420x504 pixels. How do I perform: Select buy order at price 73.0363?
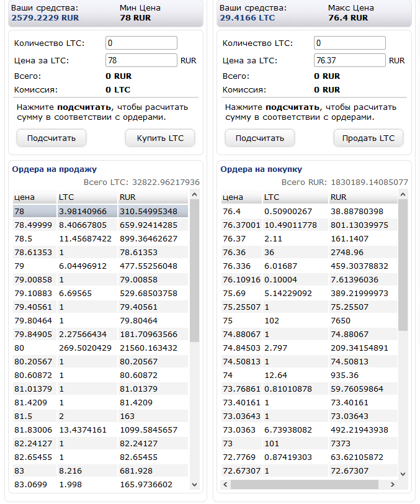click(309, 430)
